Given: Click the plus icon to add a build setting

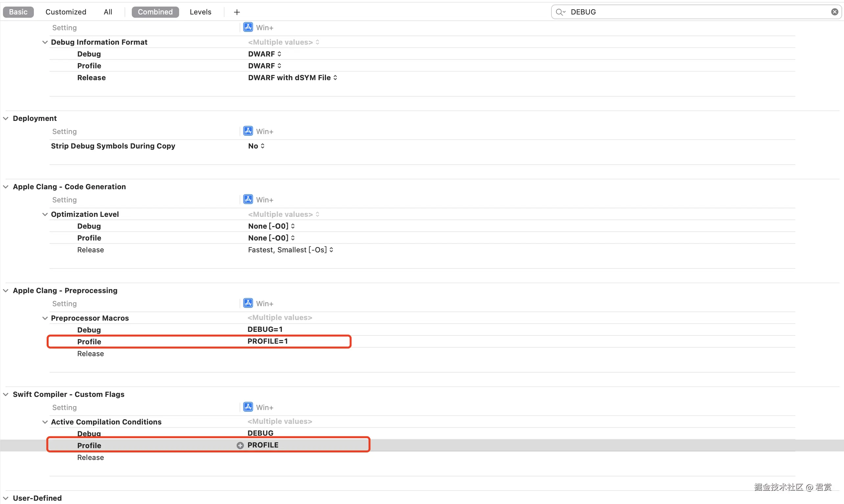Looking at the screenshot, I should click(x=237, y=12).
